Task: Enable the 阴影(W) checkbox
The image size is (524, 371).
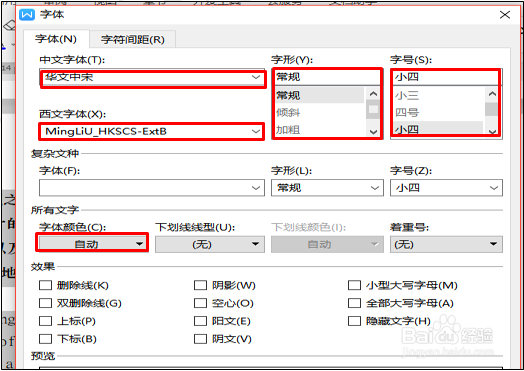Action: point(201,285)
